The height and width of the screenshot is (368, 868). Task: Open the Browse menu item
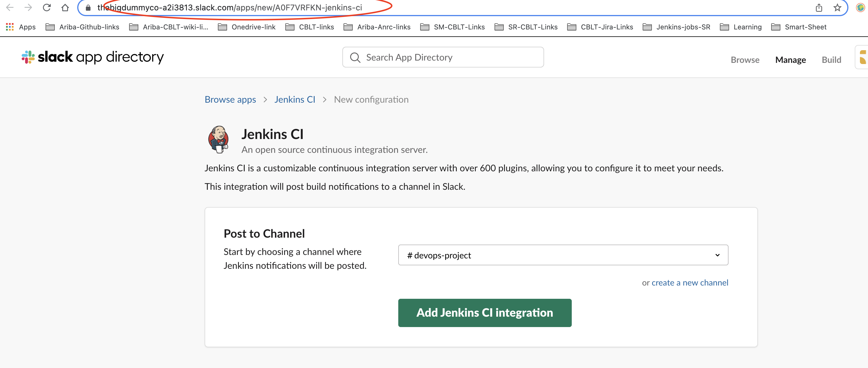click(x=745, y=60)
